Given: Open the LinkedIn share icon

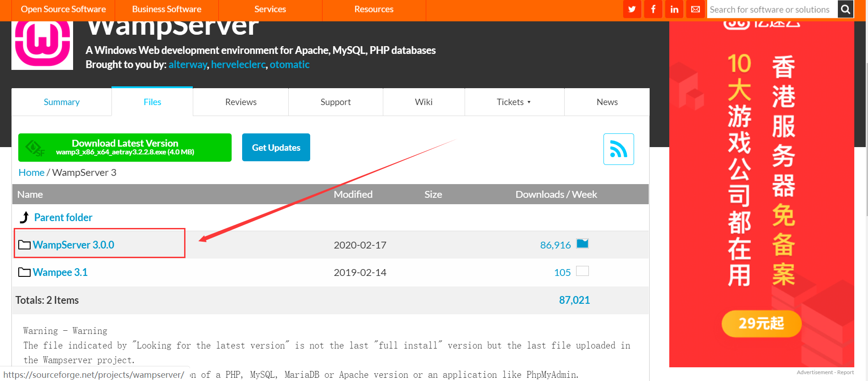Looking at the screenshot, I should pos(674,9).
